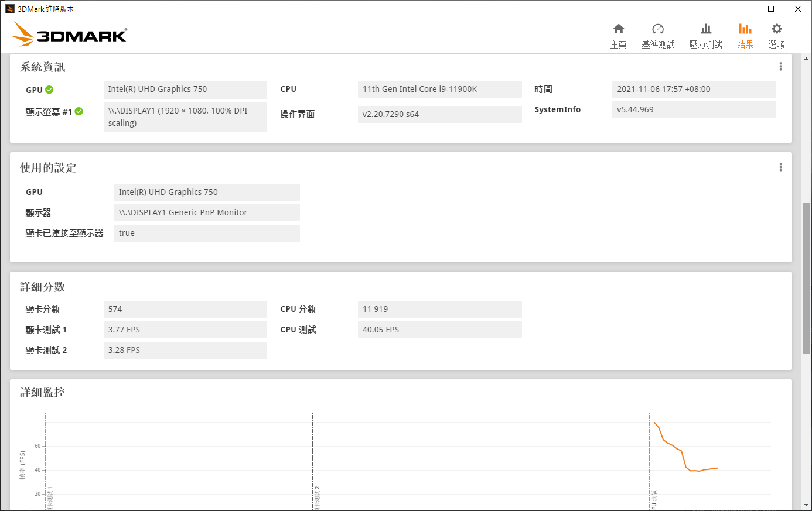Open Options (選項) gear icon
The image size is (812, 511).
tap(777, 29)
